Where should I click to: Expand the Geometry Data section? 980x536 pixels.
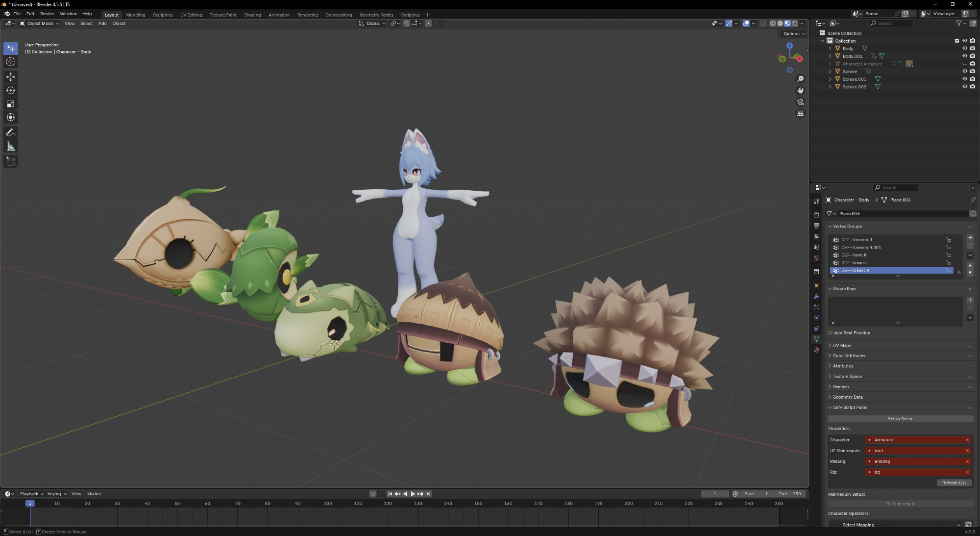tap(847, 397)
